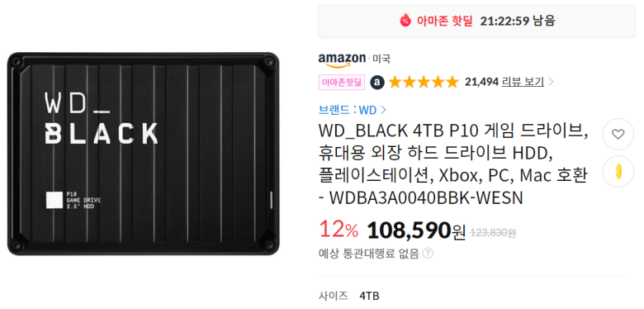Follow the 브랜드 : WD link
Screen dimensions: 644x309
(x=348, y=110)
